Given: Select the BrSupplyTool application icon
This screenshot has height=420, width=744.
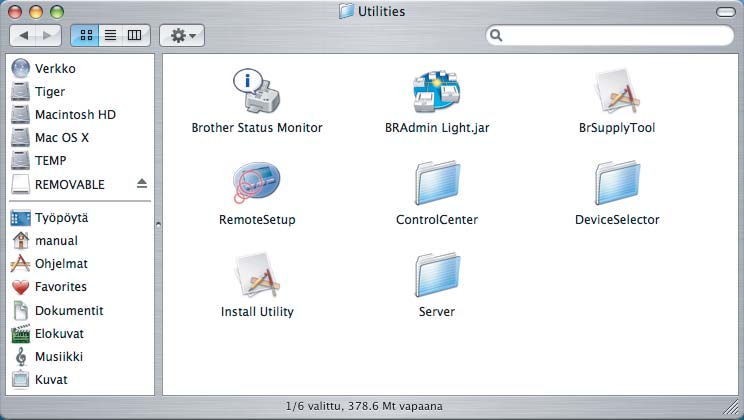Looking at the screenshot, I should click(x=617, y=91).
